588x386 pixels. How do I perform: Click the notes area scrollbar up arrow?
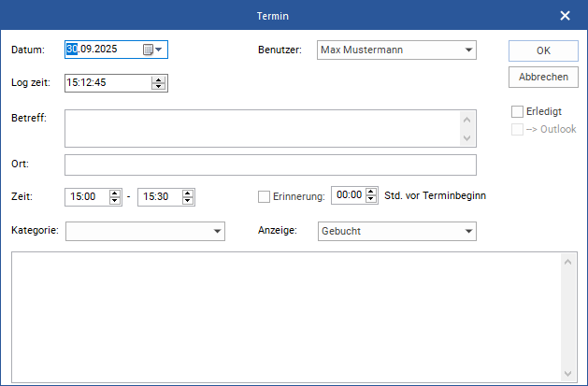click(x=567, y=262)
